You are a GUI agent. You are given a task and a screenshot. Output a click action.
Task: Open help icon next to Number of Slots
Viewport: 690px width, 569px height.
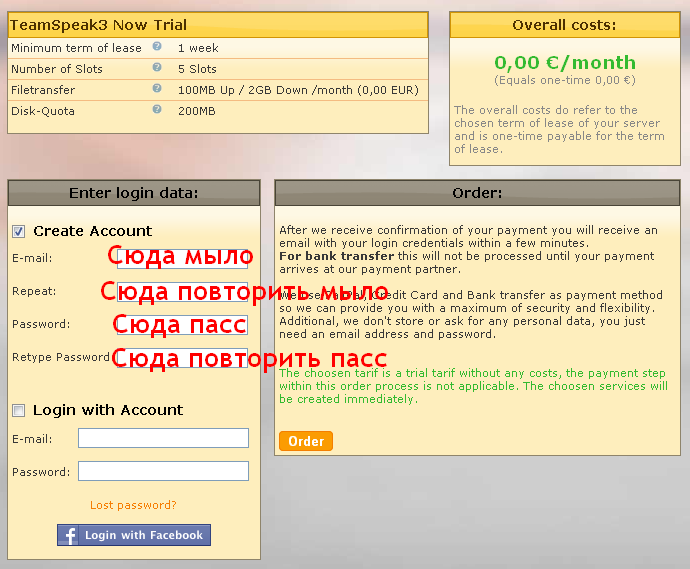(157, 67)
